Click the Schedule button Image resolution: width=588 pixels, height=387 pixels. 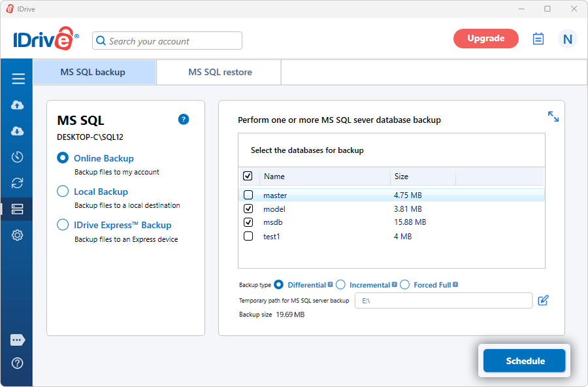(x=524, y=361)
